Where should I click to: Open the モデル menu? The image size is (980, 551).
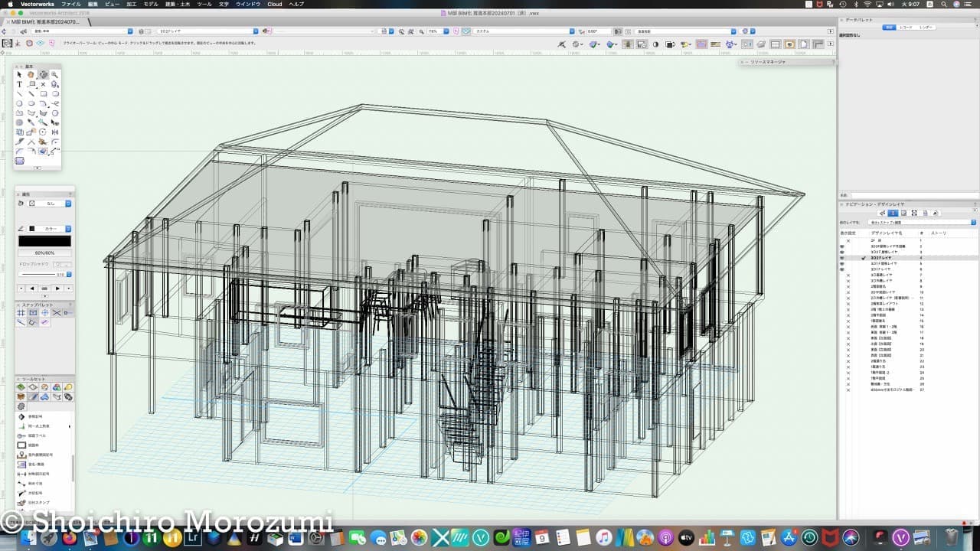(x=151, y=4)
